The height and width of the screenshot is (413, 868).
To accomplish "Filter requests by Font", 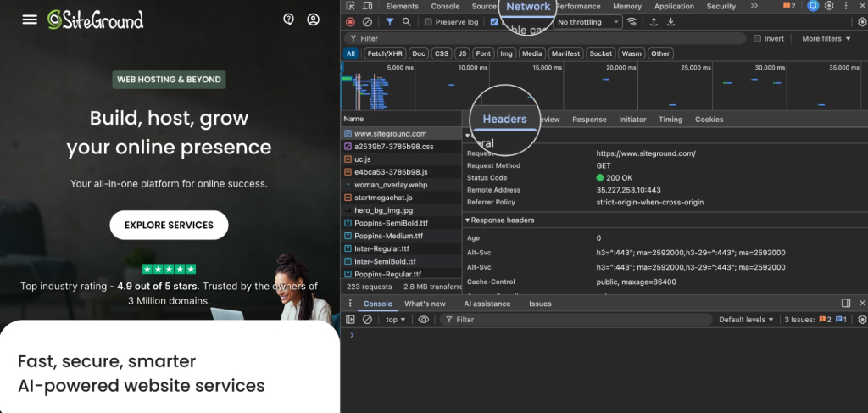I will click(x=483, y=53).
